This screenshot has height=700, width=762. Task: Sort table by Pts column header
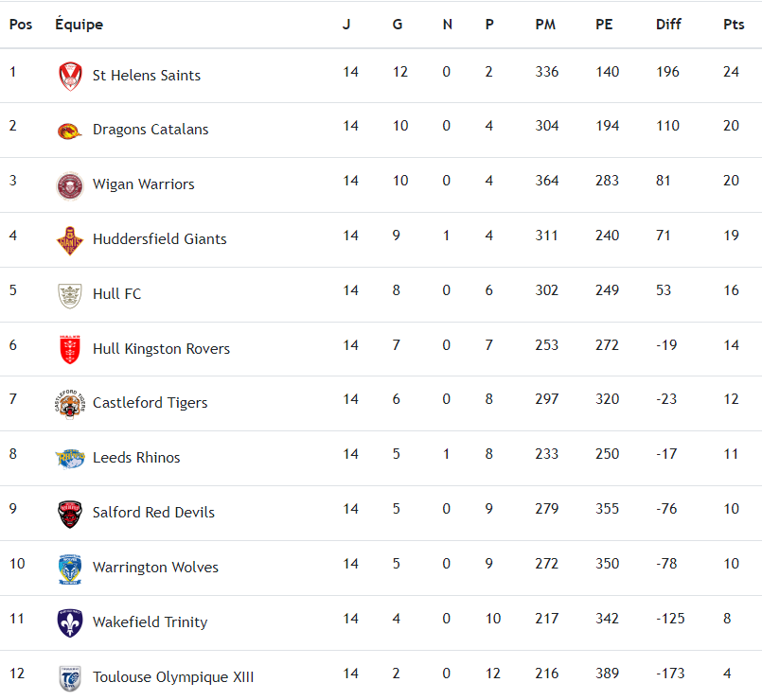click(x=734, y=25)
